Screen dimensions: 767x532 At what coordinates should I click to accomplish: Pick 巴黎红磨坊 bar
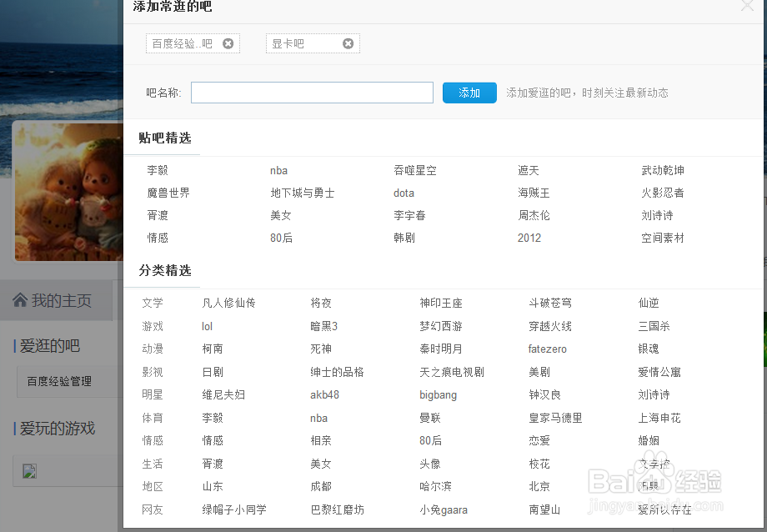click(x=337, y=509)
